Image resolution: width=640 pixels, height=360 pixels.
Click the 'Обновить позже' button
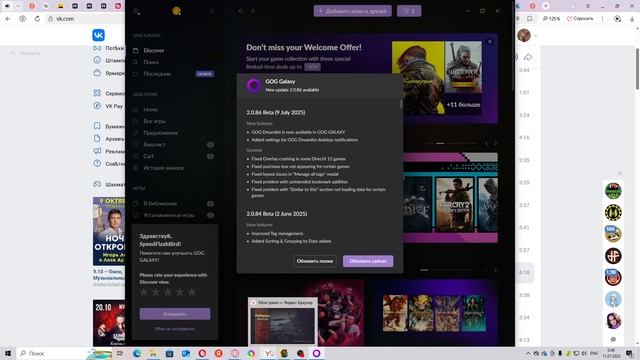(x=315, y=261)
